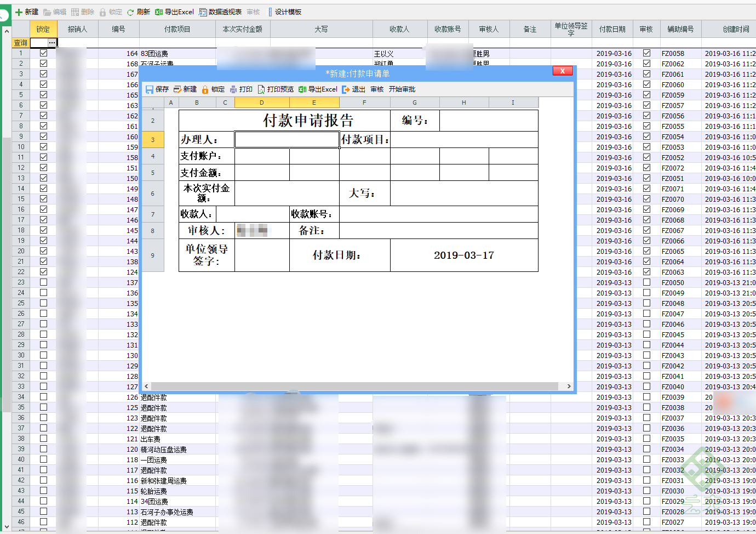Screen dimensions: 756x534
Task: Click the 查询 row label
Action: (x=21, y=43)
